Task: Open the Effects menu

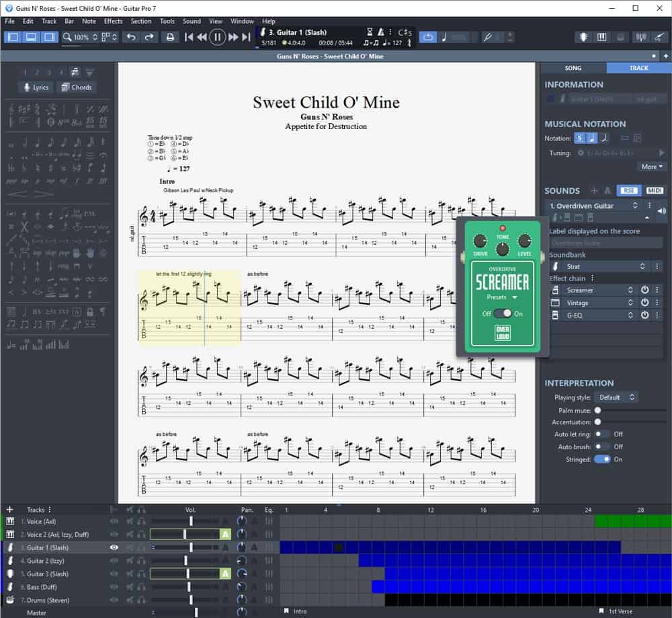Action: click(113, 21)
